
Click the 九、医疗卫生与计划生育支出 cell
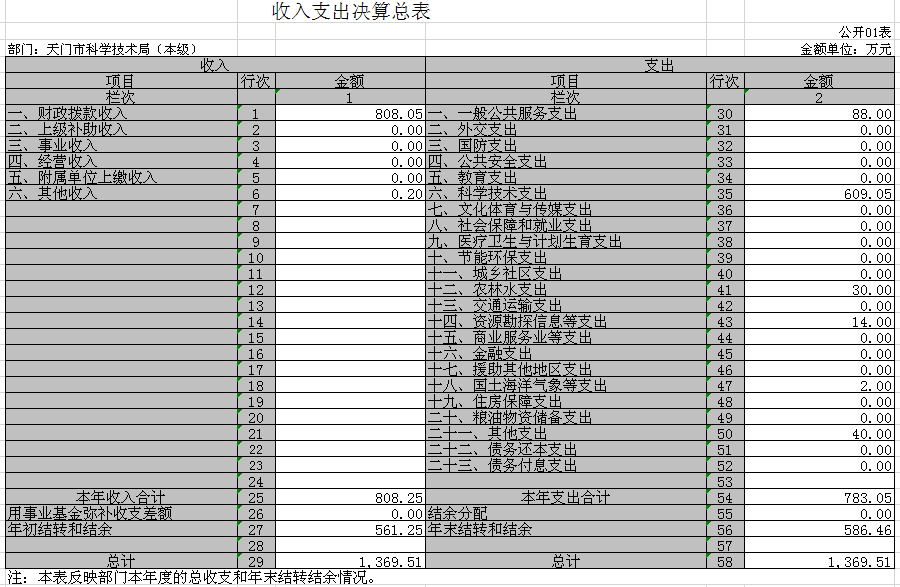pyautogui.click(x=566, y=242)
